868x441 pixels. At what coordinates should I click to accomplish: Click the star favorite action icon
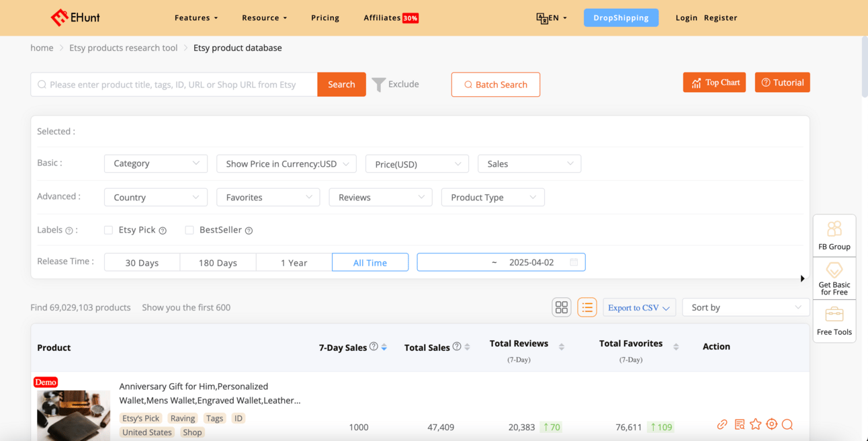(756, 424)
